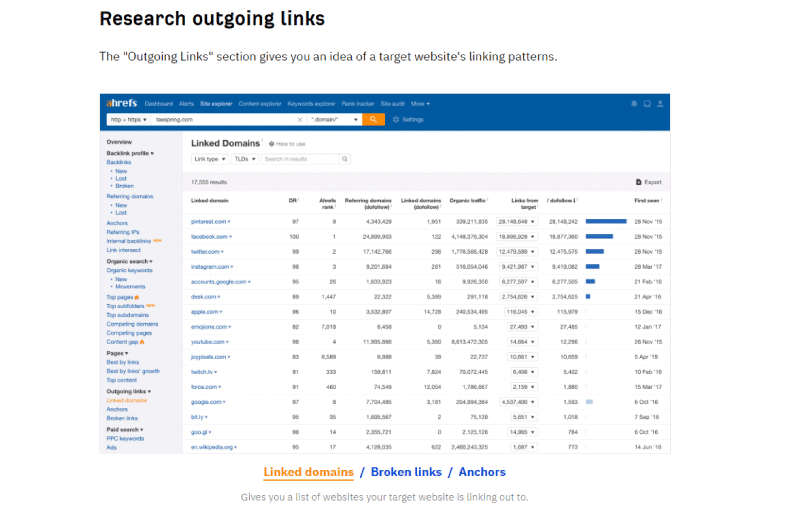Switch to Linked domains tab below image
Image resolution: width=800 pixels, height=530 pixels.
pos(308,472)
